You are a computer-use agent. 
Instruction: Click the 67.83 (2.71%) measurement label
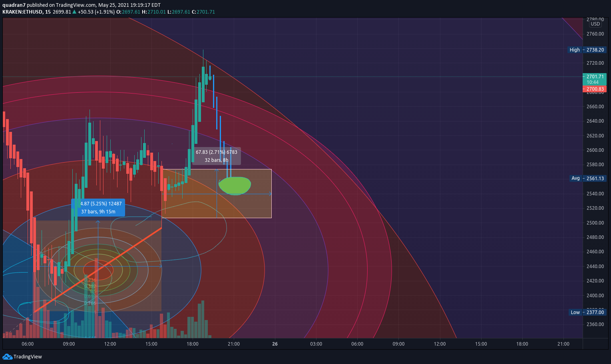[217, 156]
